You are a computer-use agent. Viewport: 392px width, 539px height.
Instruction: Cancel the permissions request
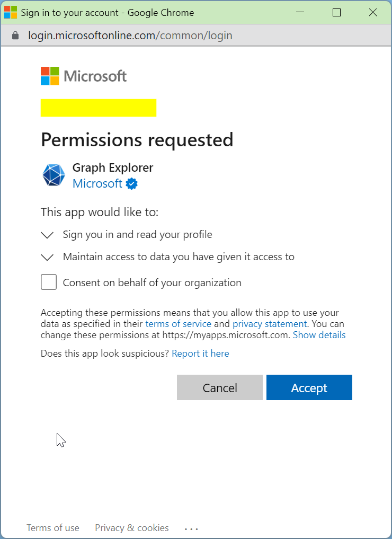[219, 387]
